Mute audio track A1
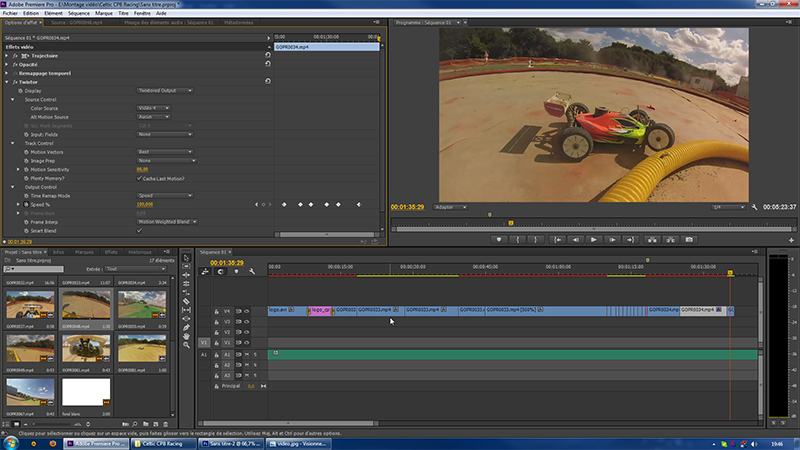Image resolution: width=800 pixels, height=450 pixels. (246, 354)
